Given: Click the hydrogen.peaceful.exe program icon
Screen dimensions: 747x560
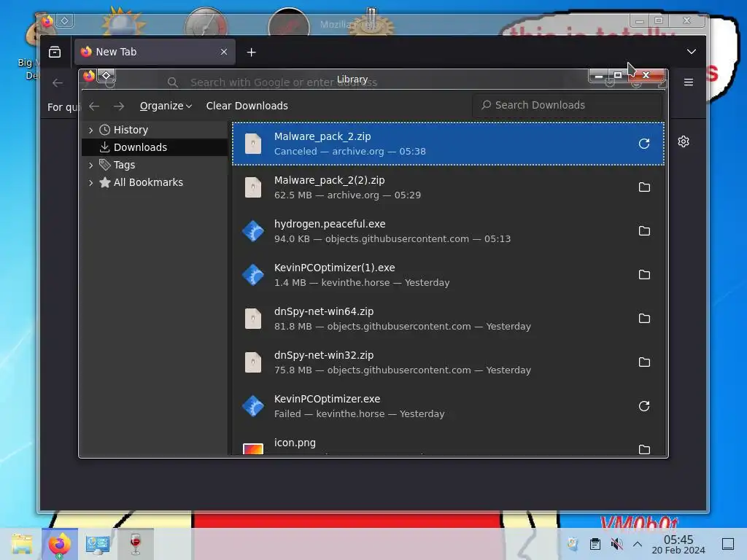Looking at the screenshot, I should pos(253,231).
